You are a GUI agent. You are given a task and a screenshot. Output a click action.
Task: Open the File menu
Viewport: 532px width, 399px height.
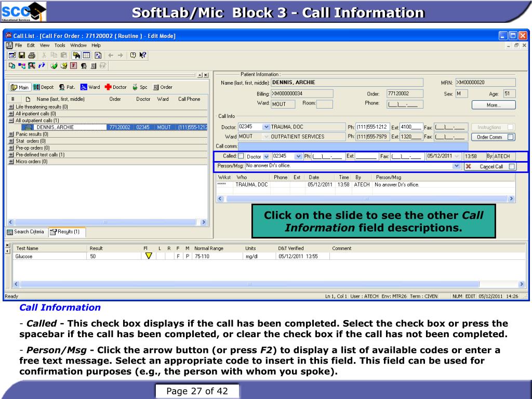coord(18,45)
